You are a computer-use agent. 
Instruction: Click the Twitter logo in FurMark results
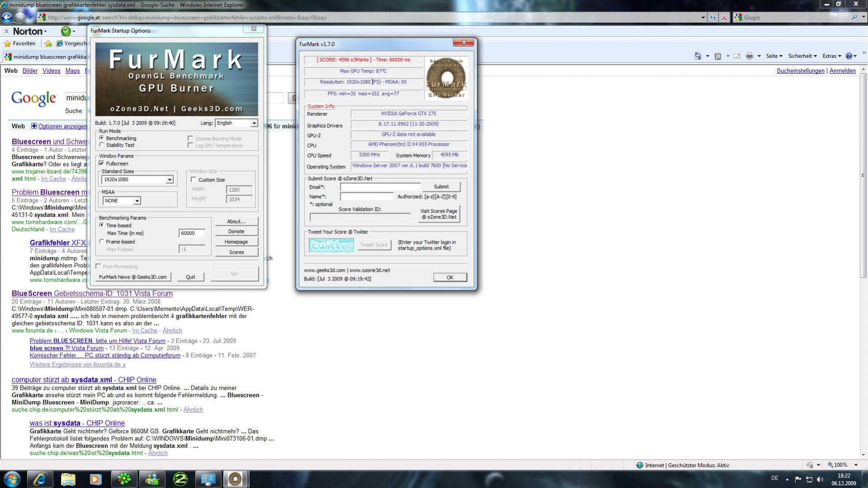click(332, 245)
